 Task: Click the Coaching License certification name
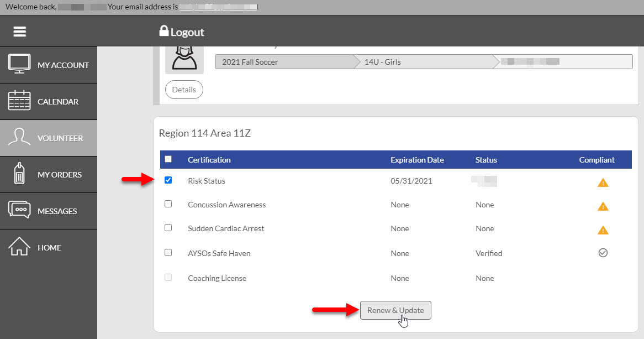tap(217, 279)
